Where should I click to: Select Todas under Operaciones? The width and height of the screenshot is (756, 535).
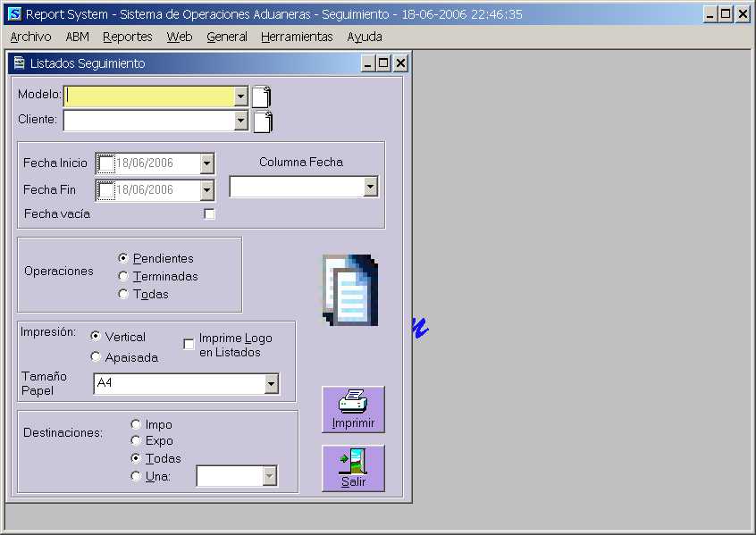click(123, 294)
